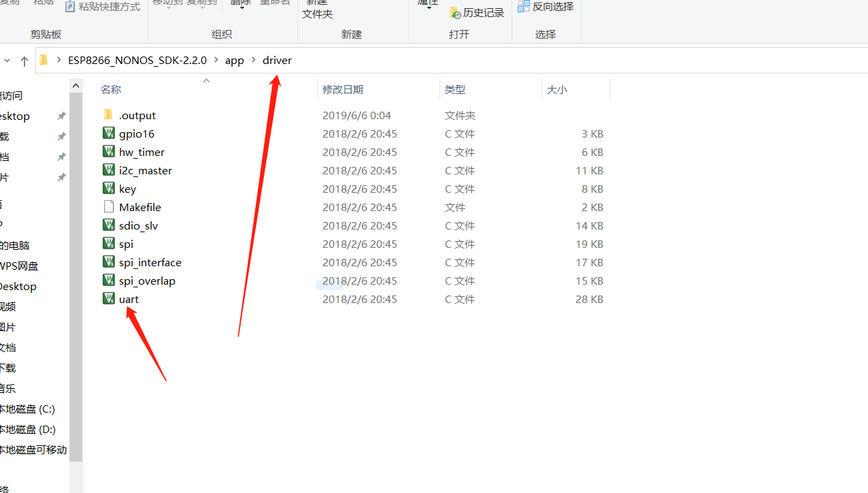
Task: Expand chevron between ESP8266_NONOS_SDK-2.2.0 and app
Action: [x=216, y=61]
